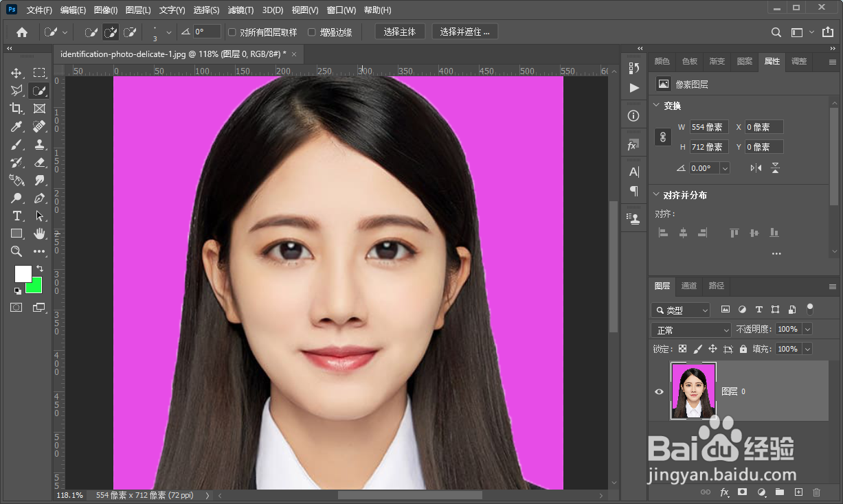
Task: Change screen mode button
Action: [x=39, y=308]
